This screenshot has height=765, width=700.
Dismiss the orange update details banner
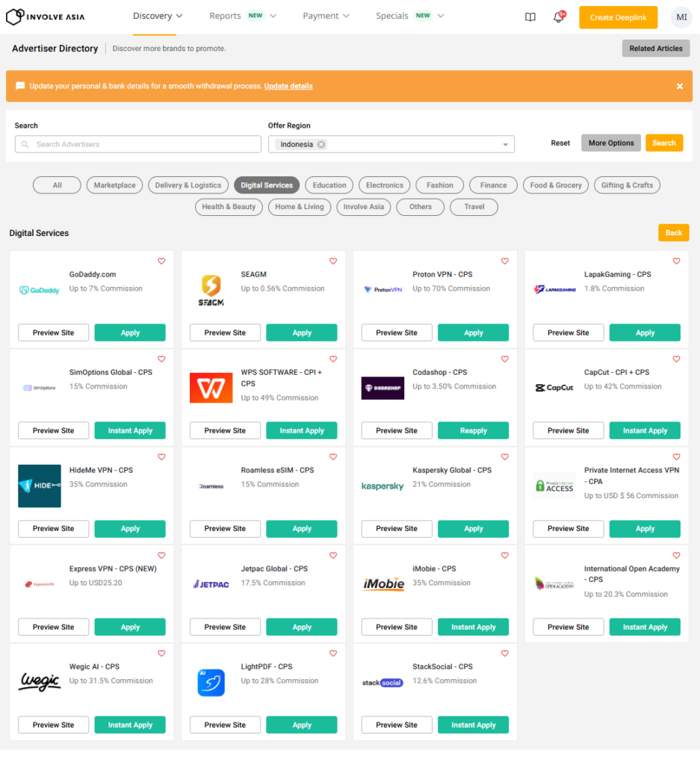point(680,87)
